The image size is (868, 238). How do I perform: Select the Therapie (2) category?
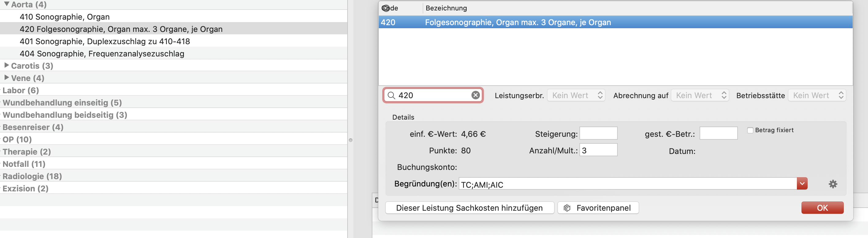pos(27,152)
